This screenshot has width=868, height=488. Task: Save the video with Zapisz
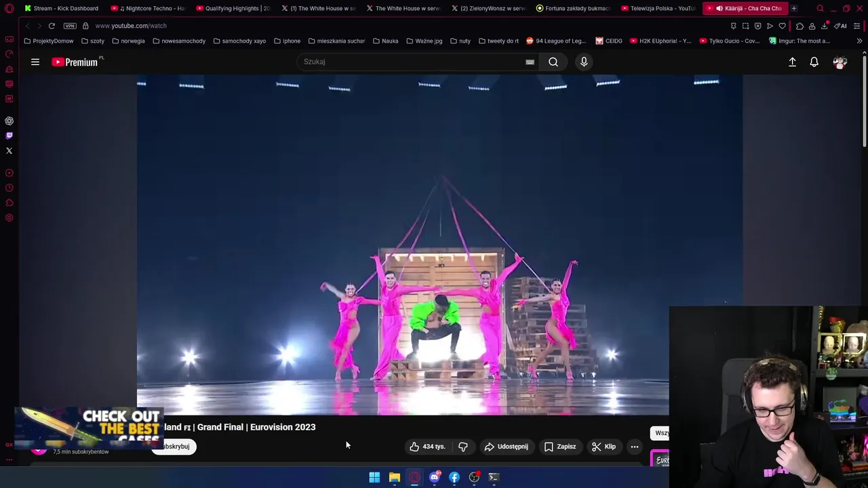(x=560, y=447)
